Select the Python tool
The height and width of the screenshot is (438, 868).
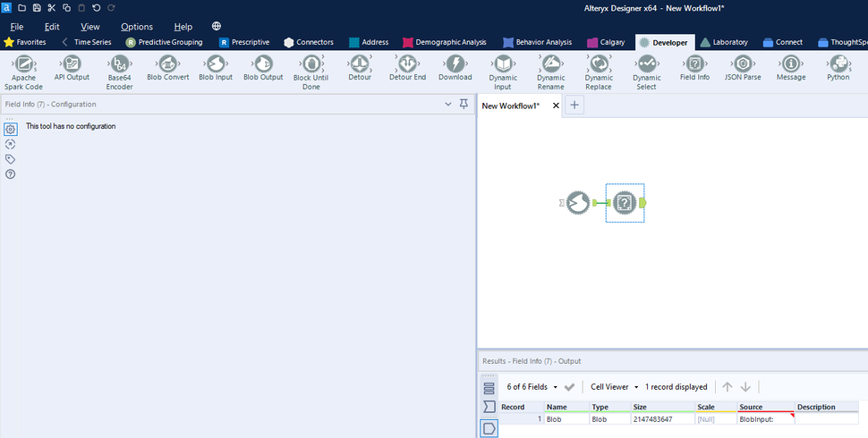[x=838, y=69]
